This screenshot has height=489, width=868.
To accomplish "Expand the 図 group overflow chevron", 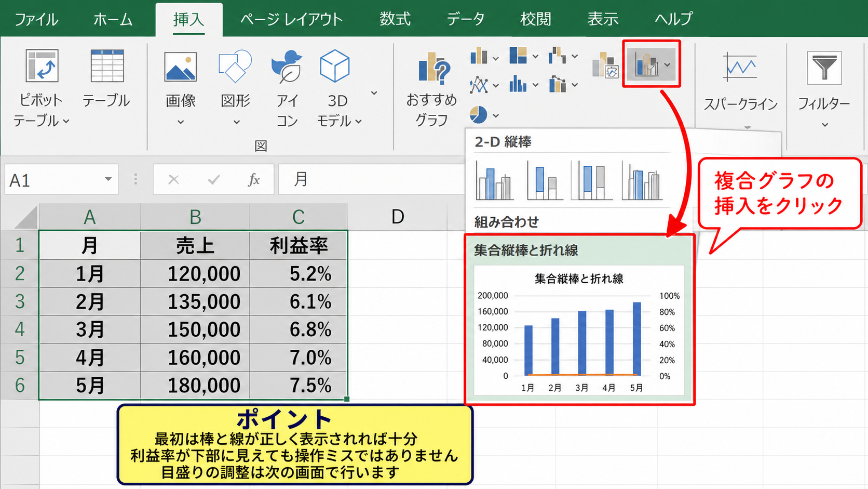I will point(374,93).
